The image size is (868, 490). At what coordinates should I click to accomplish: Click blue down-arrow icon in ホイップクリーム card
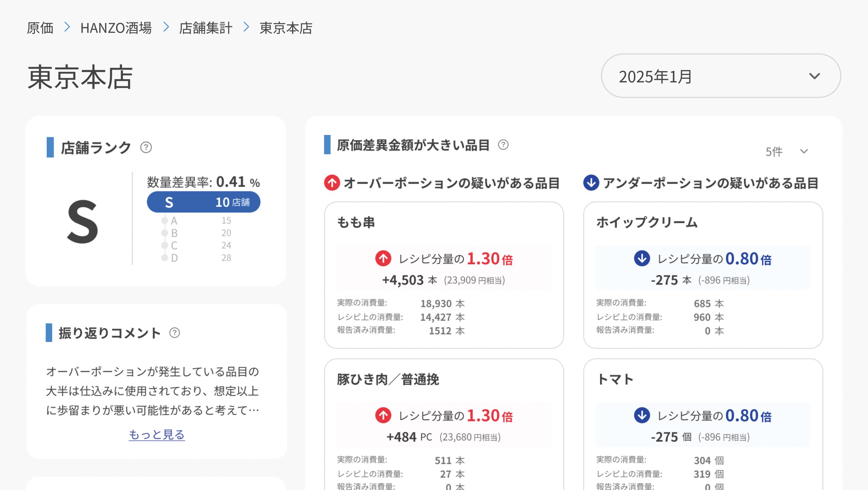[642, 259]
